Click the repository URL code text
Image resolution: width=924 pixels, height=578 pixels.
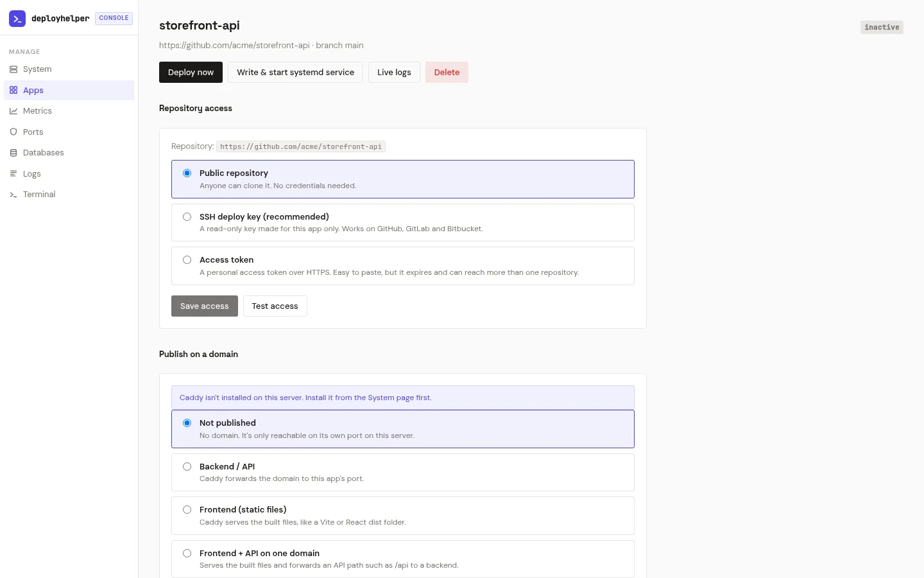click(x=301, y=146)
